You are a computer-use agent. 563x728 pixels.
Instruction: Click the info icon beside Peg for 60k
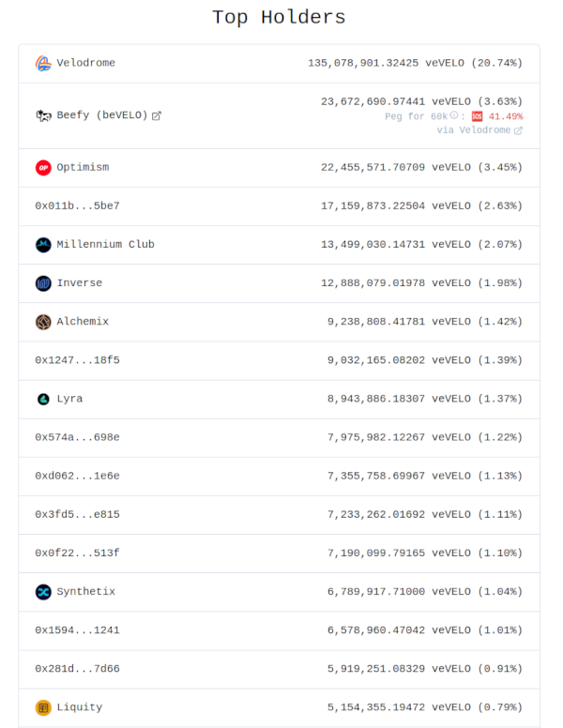tap(453, 116)
